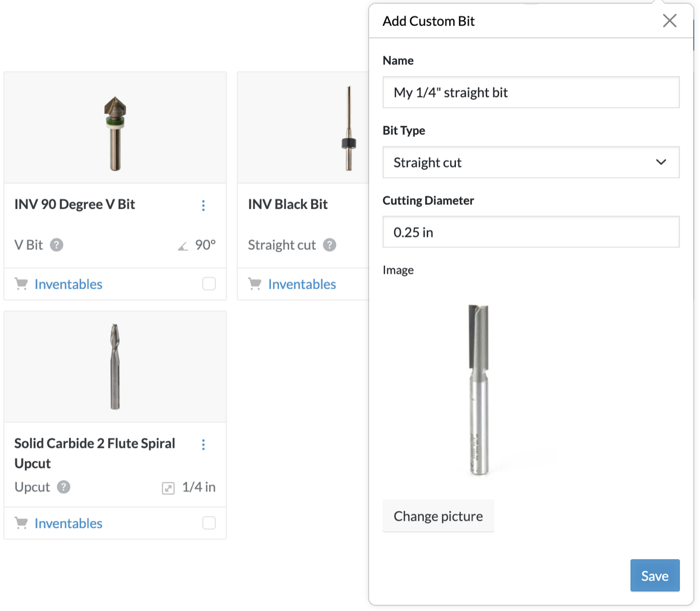The image size is (700, 611).
Task: Open options menu for INV 90 Degree V Bit
Action: click(203, 206)
